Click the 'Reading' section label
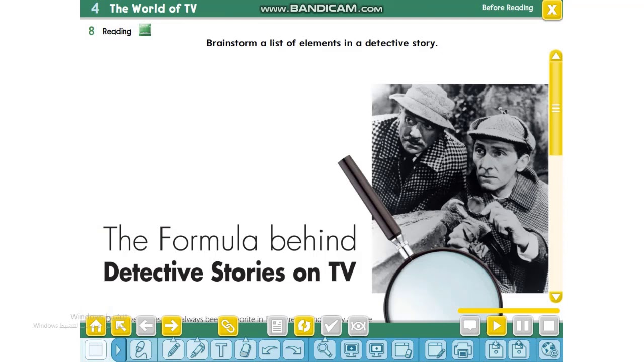The width and height of the screenshot is (644, 362). (x=117, y=31)
